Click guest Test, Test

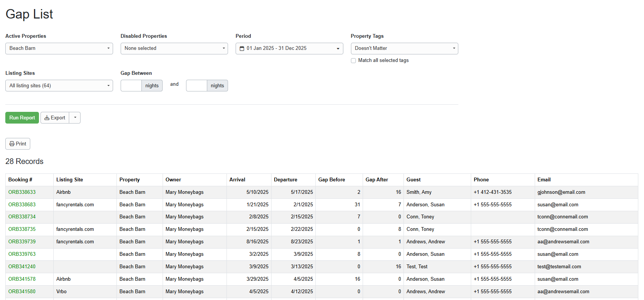[x=417, y=266]
